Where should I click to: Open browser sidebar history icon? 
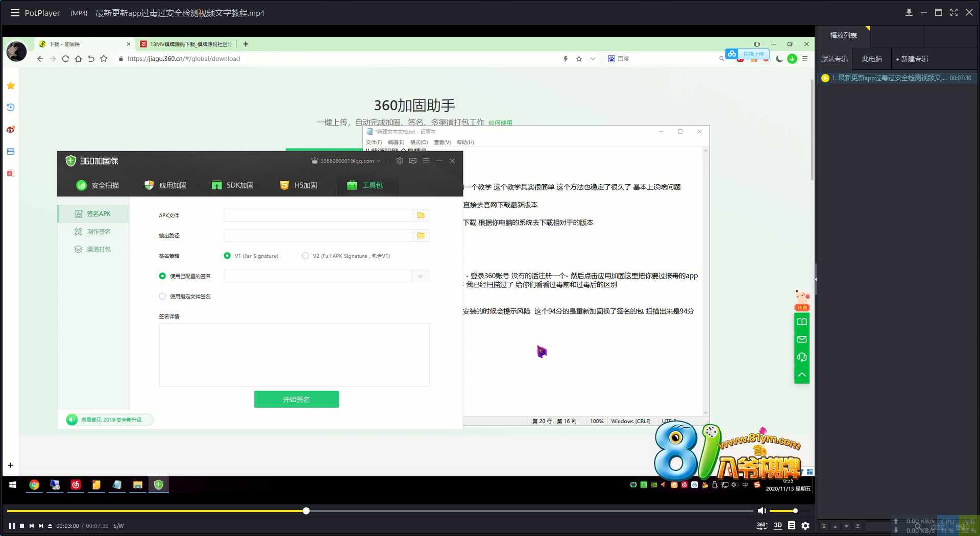pos(11,108)
